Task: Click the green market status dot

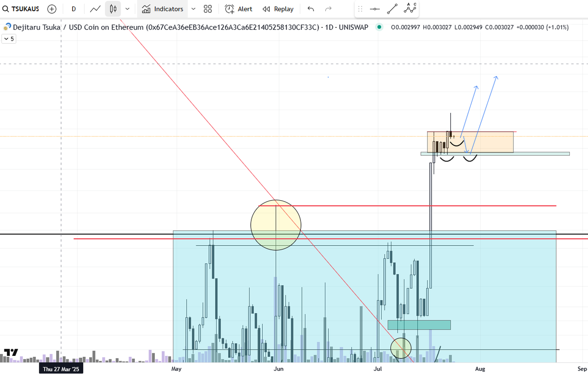Action: coord(379,27)
